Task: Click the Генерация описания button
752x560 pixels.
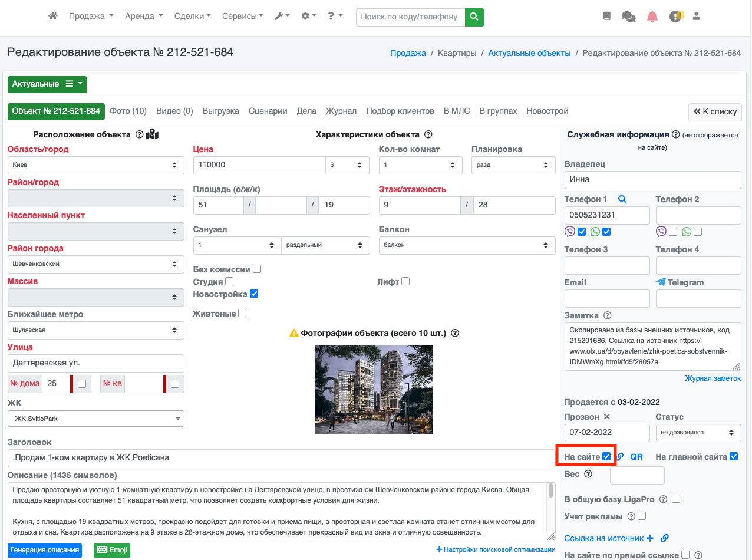Action: pos(45,550)
